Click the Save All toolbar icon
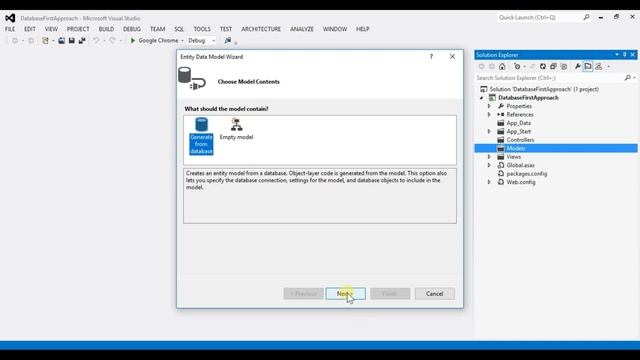The width and height of the screenshot is (640, 360). click(x=82, y=40)
